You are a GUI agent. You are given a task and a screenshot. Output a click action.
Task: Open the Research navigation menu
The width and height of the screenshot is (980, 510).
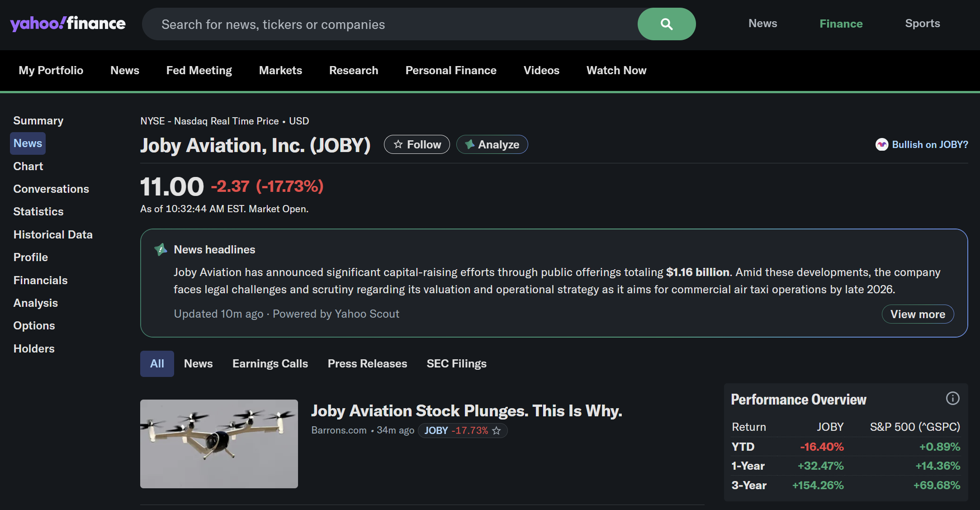tap(353, 70)
